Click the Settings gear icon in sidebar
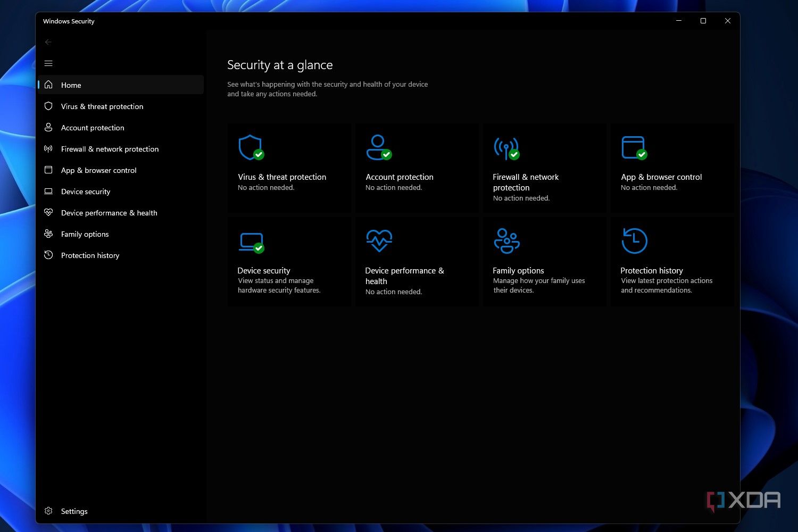798x532 pixels. pos(48,511)
